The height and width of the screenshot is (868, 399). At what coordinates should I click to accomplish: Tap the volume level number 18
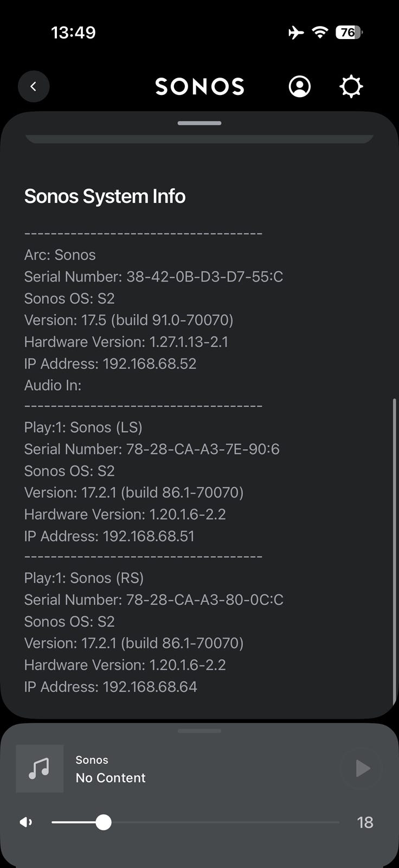(365, 822)
